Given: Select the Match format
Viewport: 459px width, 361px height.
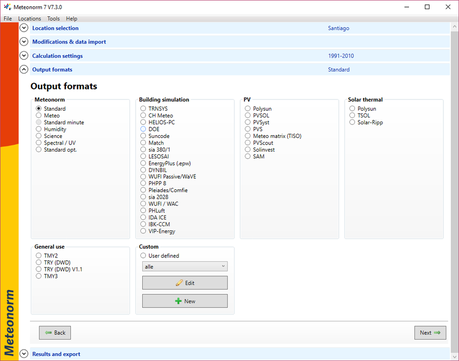Looking at the screenshot, I should pyautogui.click(x=143, y=143).
